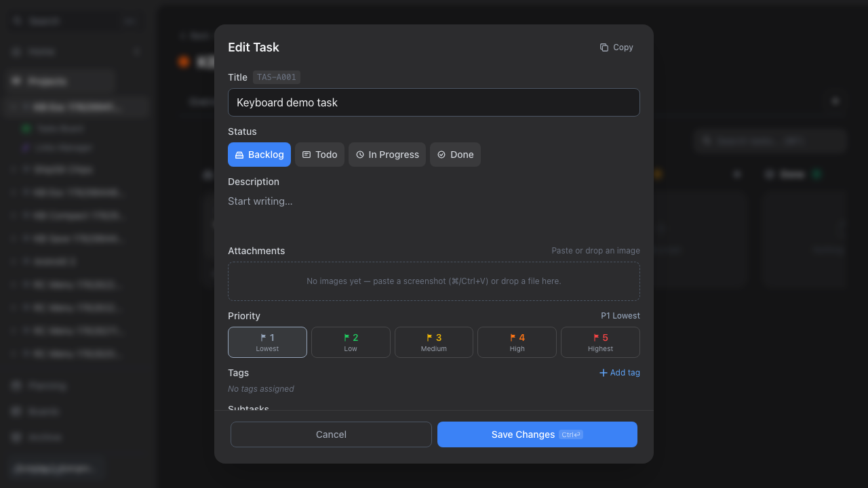The image size is (868, 488).
Task: Click the attachments image drop zone
Action: point(434,281)
